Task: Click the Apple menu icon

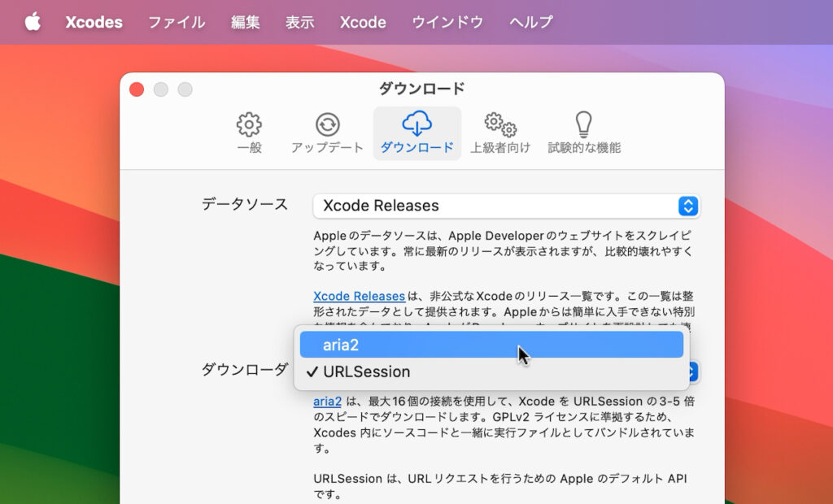Action: pos(33,22)
